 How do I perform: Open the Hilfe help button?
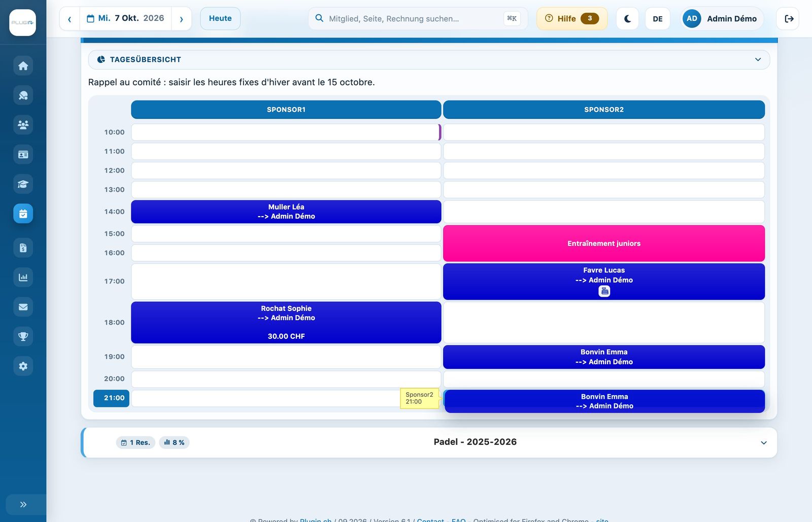(x=572, y=19)
